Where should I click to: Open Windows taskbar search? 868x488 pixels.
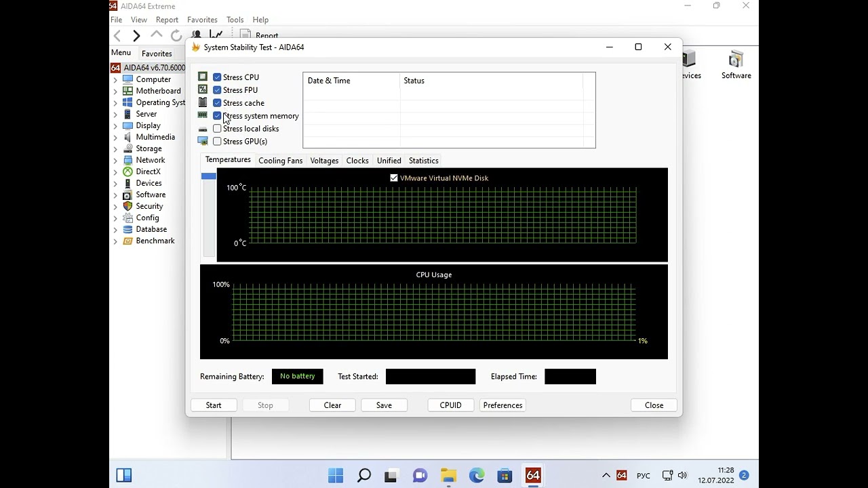364,475
